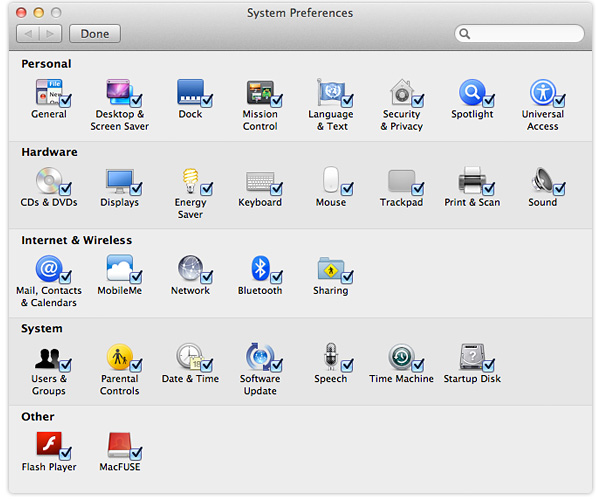Select the Flash Player icon
596x500 pixels.
(49, 443)
